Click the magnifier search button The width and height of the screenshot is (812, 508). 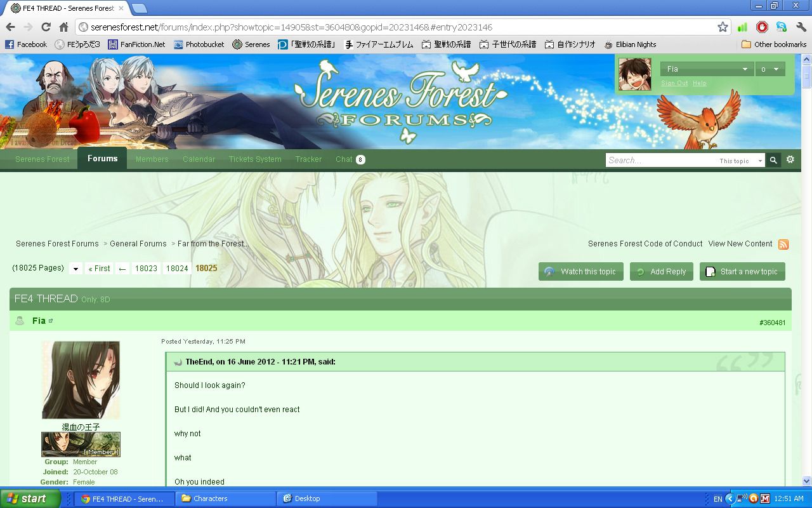[773, 160]
